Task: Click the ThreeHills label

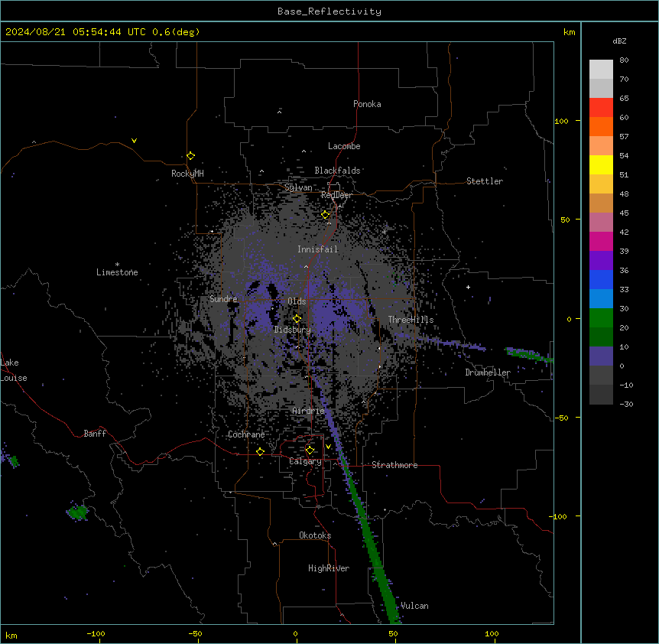Action: coord(411,320)
